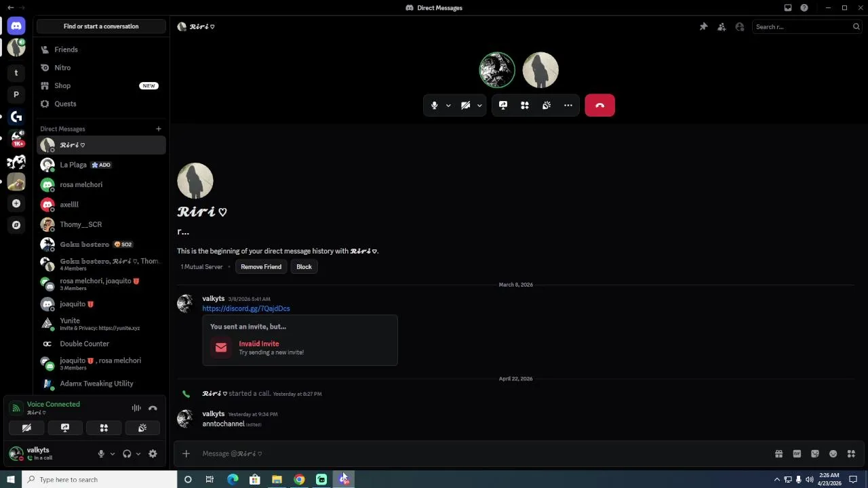Open gift icon in message bar

pos(778,453)
